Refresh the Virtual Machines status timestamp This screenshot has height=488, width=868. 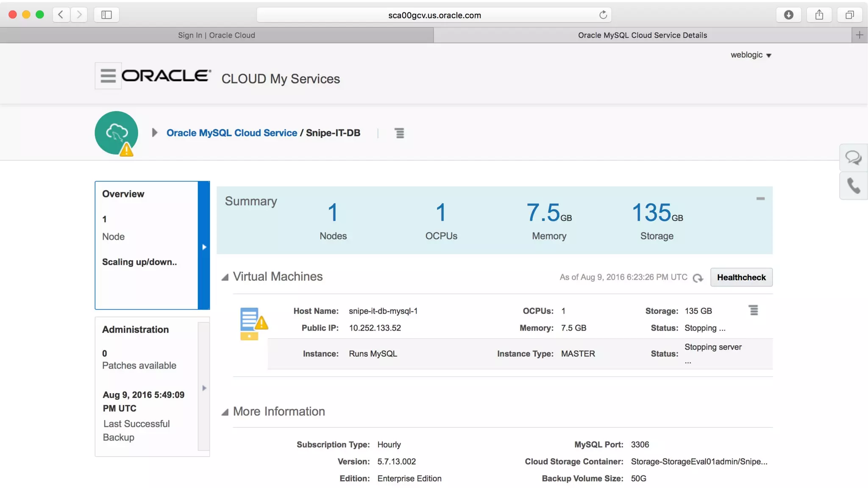point(698,278)
